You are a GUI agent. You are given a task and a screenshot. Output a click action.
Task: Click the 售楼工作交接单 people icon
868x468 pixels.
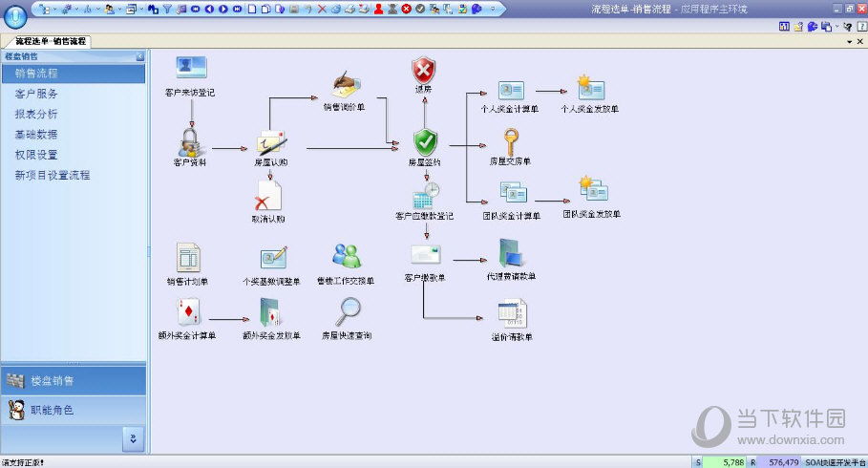(x=346, y=257)
